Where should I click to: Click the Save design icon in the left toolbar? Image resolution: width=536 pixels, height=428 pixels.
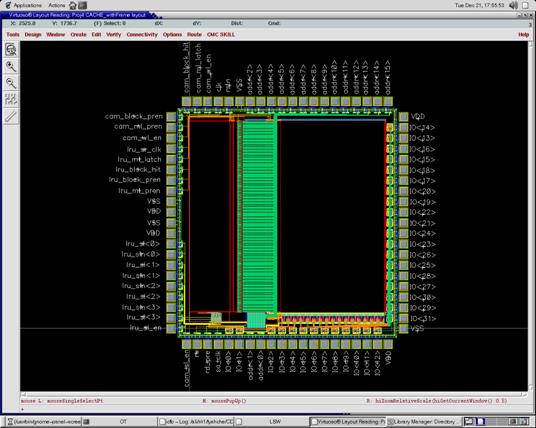point(11,50)
